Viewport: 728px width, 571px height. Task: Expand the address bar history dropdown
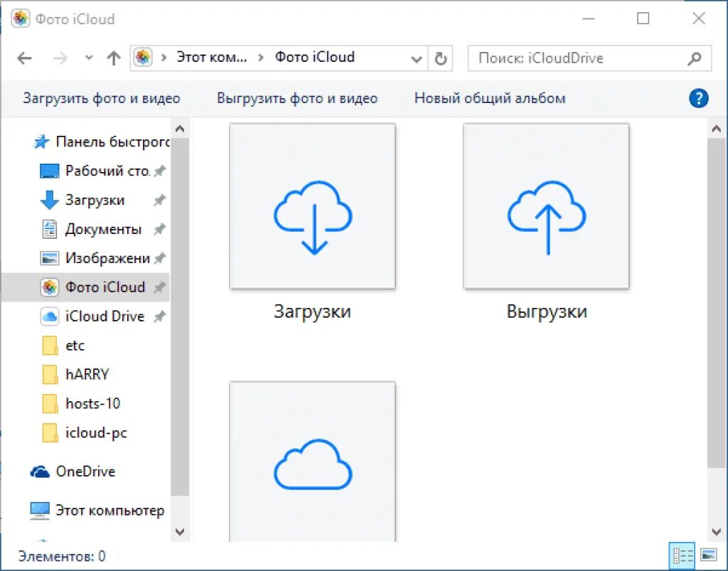(x=417, y=59)
